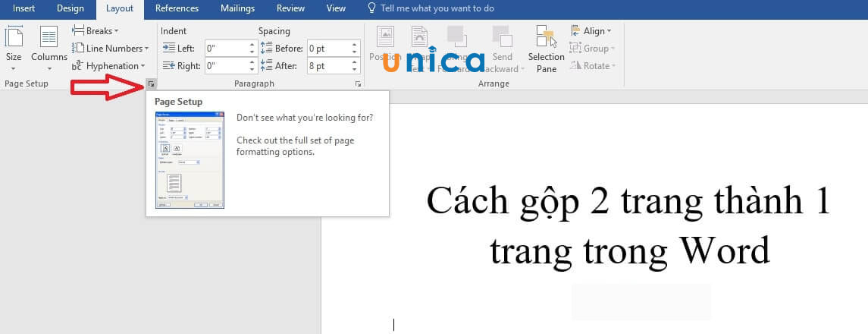Open the Insert ribbon tab
868x334 pixels.
24,8
